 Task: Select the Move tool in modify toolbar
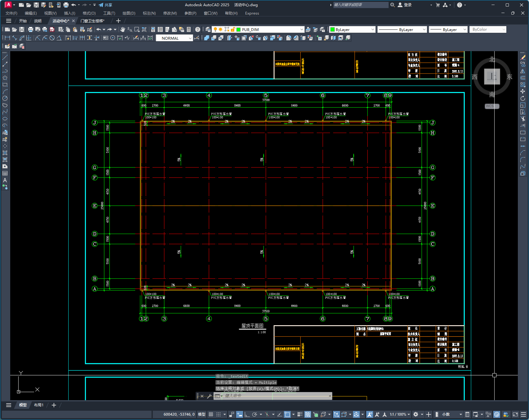pos(523,91)
